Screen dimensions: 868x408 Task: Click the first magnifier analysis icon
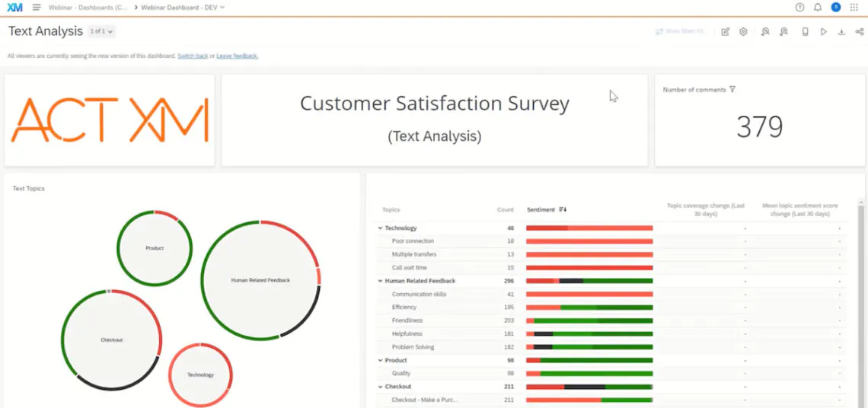click(765, 31)
